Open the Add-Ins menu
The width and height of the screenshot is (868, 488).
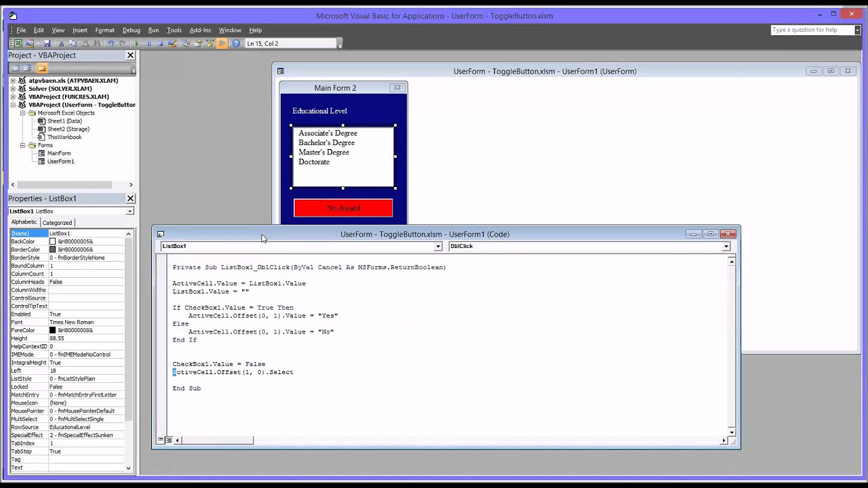click(x=200, y=30)
